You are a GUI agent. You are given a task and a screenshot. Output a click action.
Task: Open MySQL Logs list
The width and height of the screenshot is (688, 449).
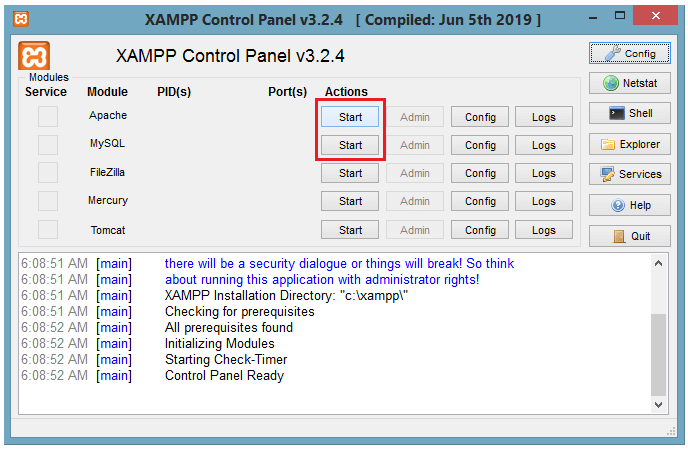click(x=544, y=145)
